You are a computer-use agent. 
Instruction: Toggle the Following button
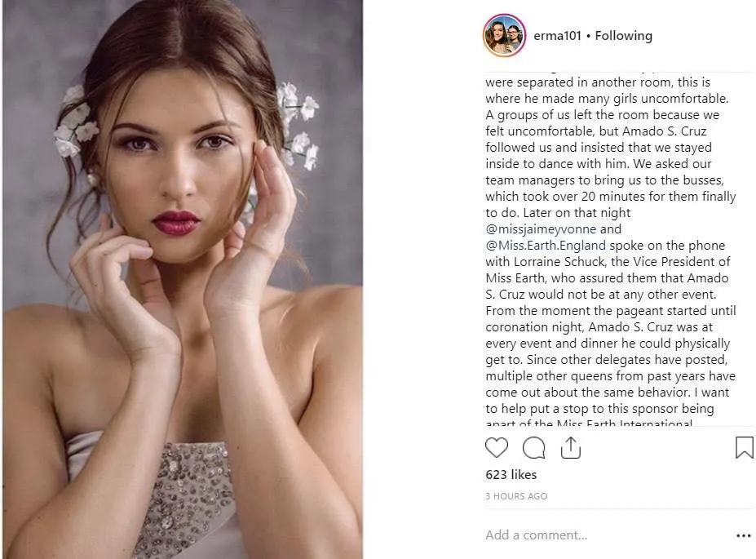click(x=623, y=36)
